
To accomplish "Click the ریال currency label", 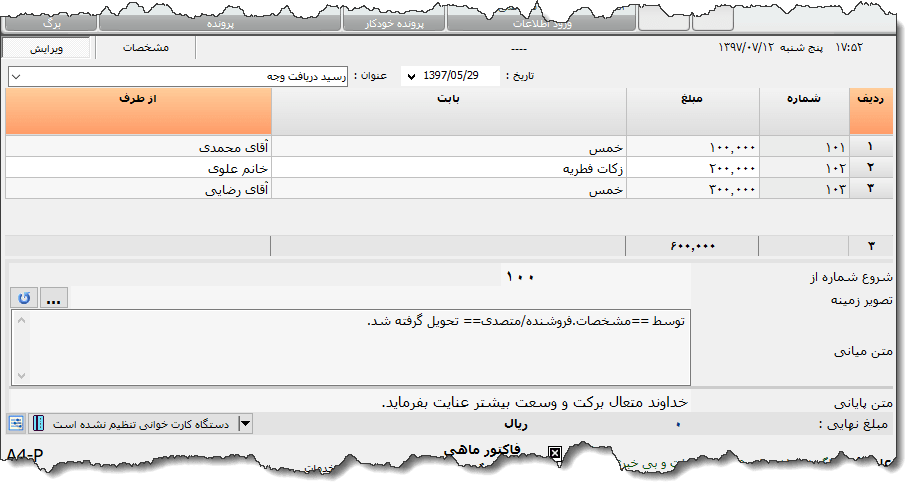I will (515, 424).
